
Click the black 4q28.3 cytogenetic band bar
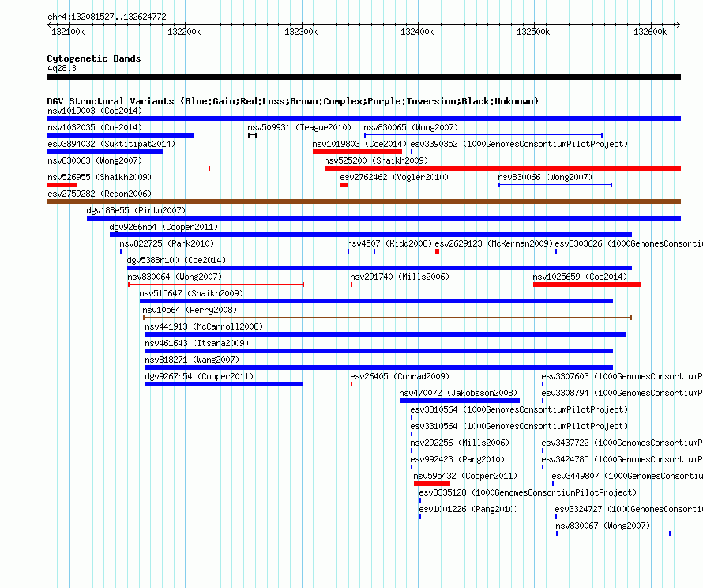(363, 77)
